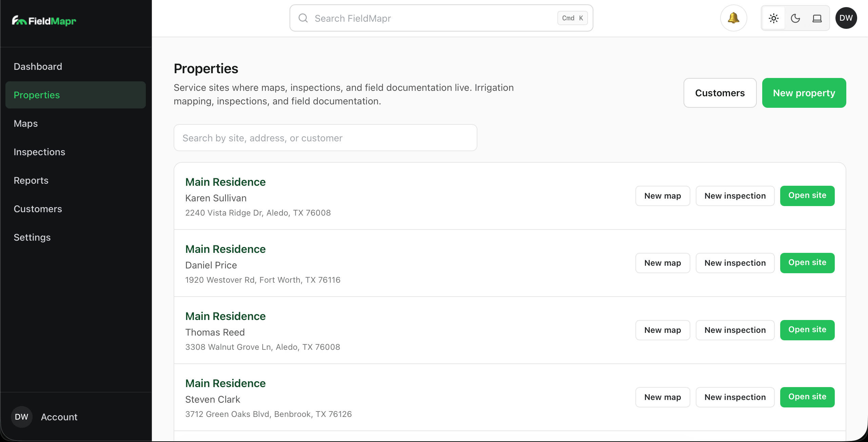Screen dimensions: 868x442
Task: Create new map for Steven Clark
Action: point(663,397)
